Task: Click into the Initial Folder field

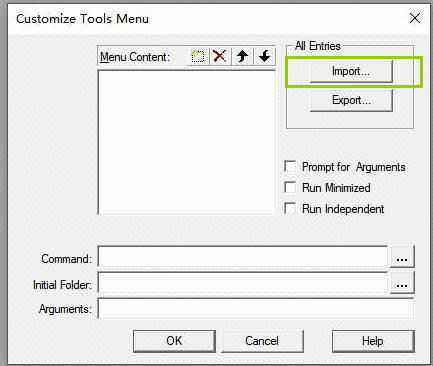Action: click(x=243, y=282)
